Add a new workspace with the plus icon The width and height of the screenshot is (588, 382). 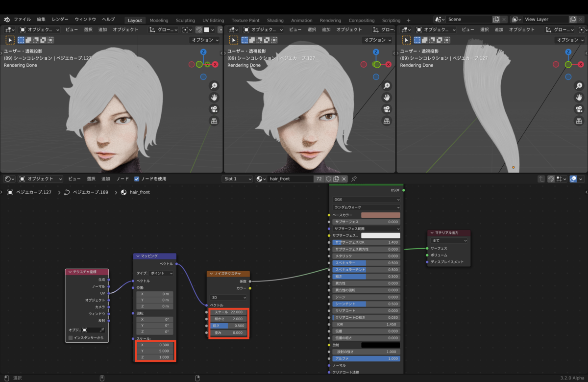(409, 21)
